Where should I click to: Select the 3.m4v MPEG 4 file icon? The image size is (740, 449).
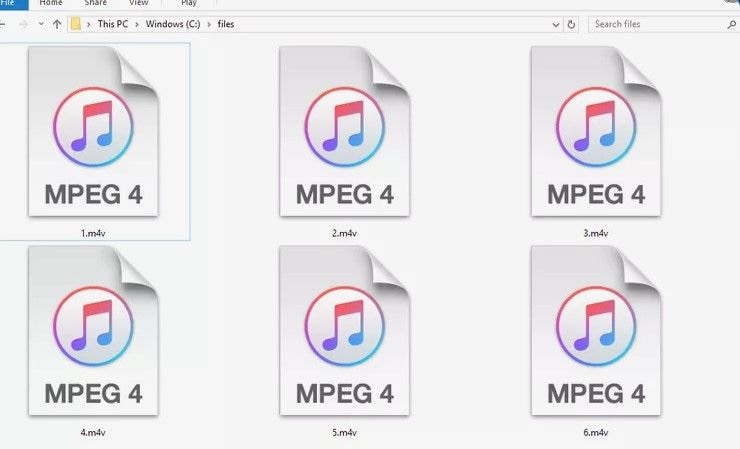[x=596, y=131]
